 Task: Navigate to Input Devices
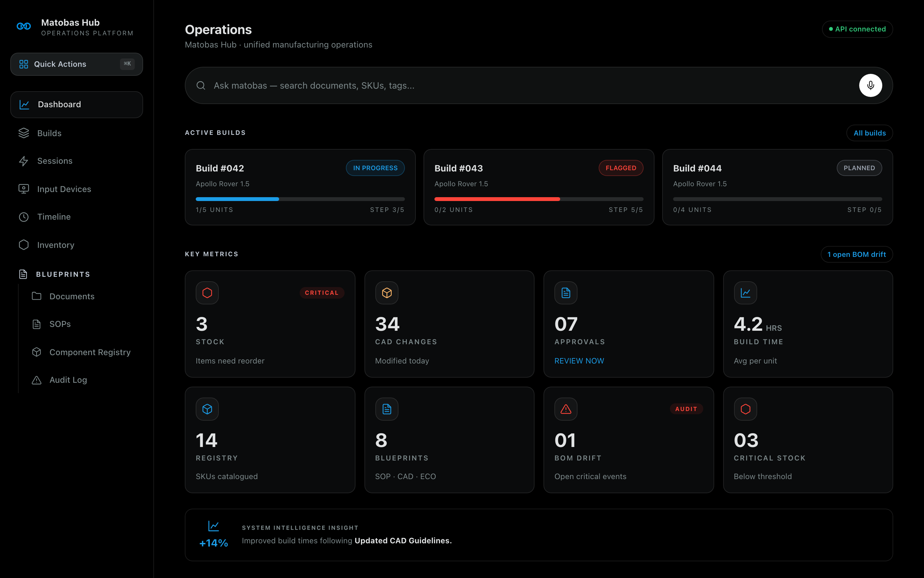[x=77, y=189]
